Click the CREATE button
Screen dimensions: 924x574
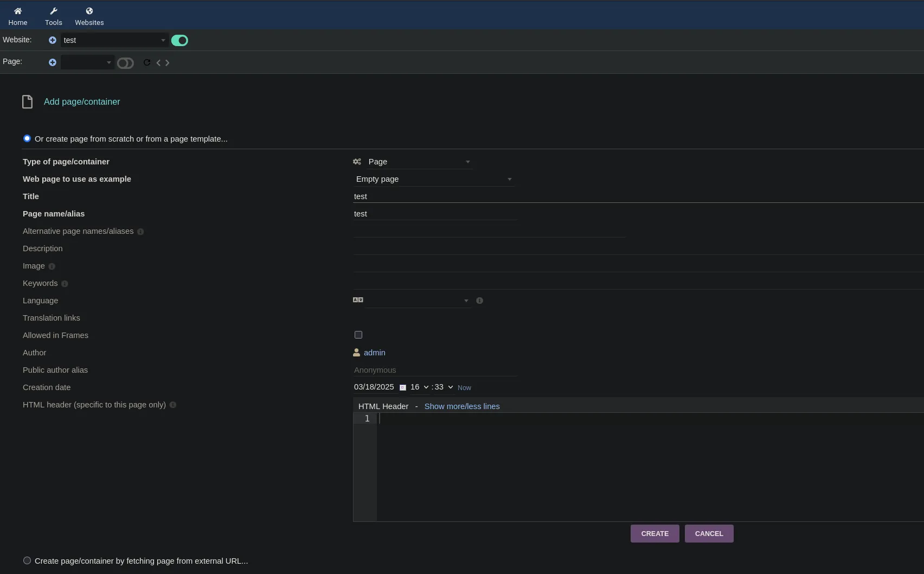655,533
